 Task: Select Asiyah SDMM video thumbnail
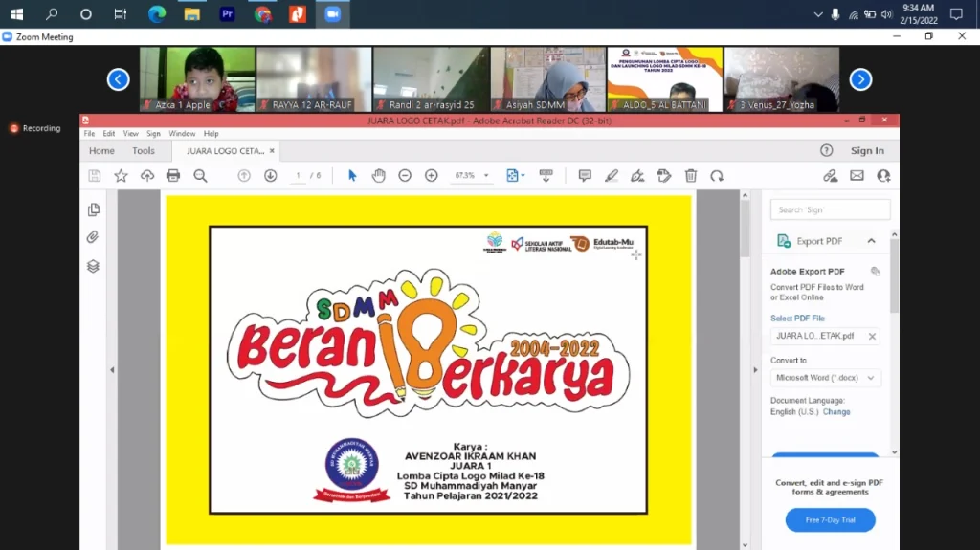tap(548, 79)
